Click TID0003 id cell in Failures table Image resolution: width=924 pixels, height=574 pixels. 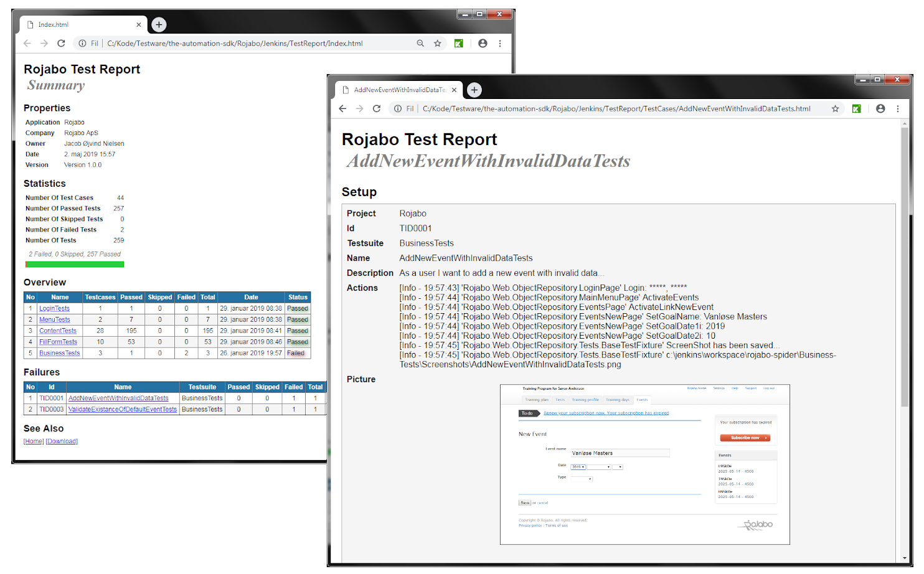click(52, 410)
